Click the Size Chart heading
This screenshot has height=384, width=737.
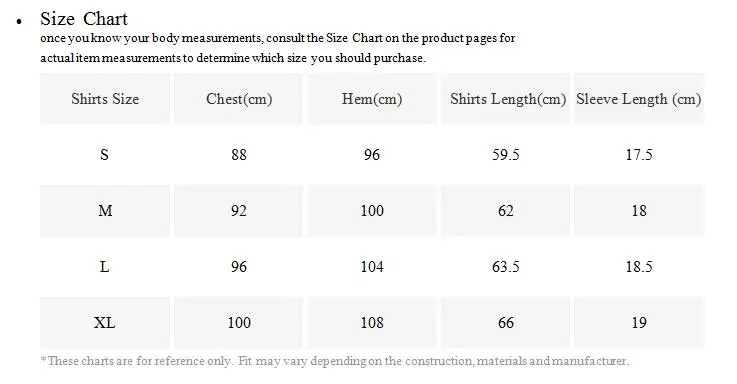pyautogui.click(x=84, y=19)
